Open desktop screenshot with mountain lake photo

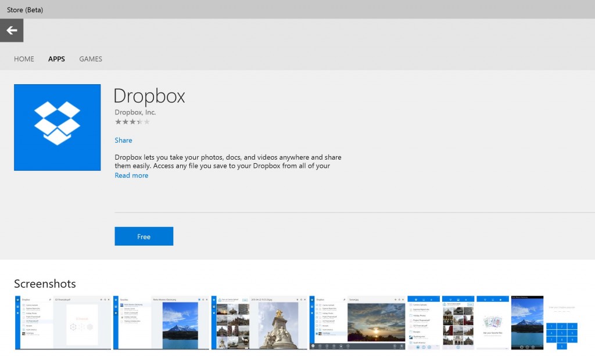(x=161, y=322)
